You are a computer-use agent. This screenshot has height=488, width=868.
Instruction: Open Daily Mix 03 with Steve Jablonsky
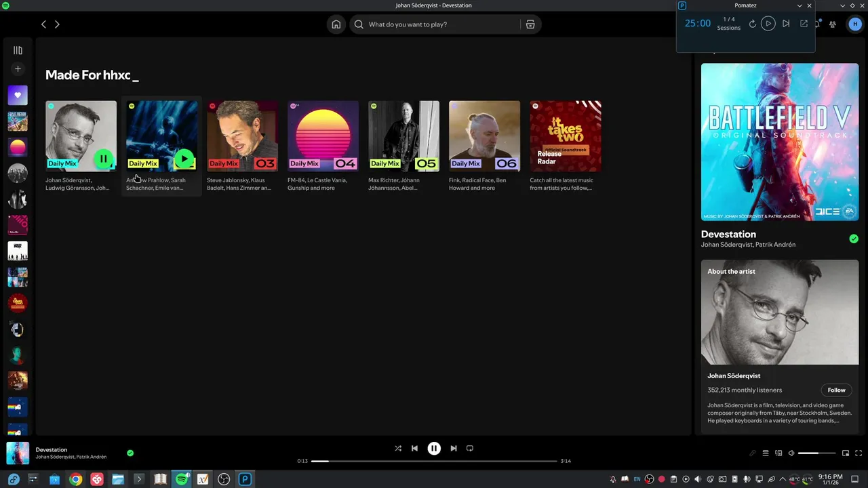[x=242, y=146]
